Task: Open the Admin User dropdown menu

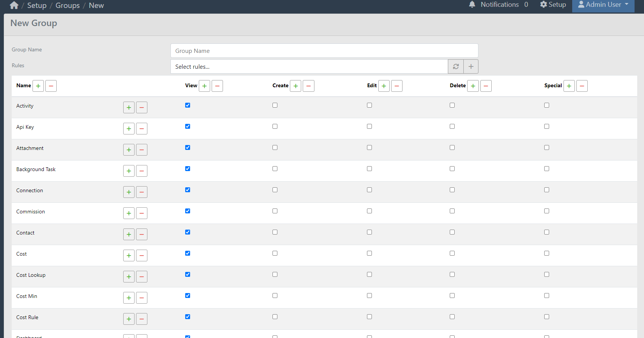Action: click(x=603, y=5)
